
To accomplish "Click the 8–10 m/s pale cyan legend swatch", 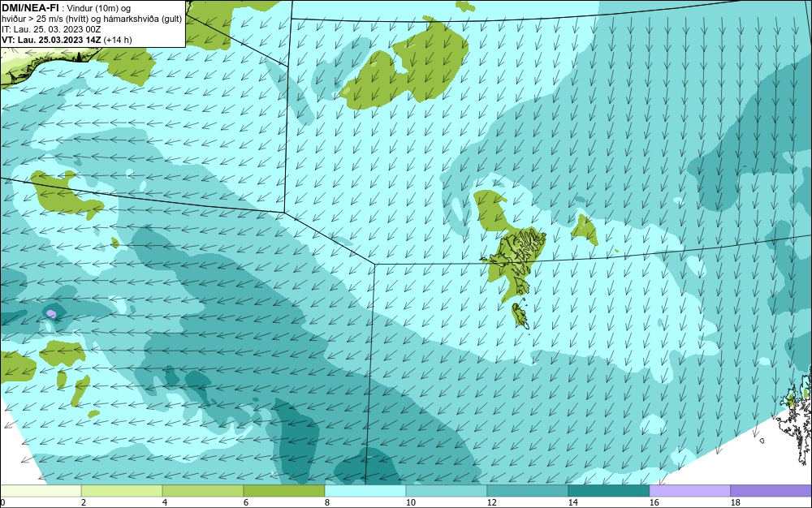I will pos(365,490).
